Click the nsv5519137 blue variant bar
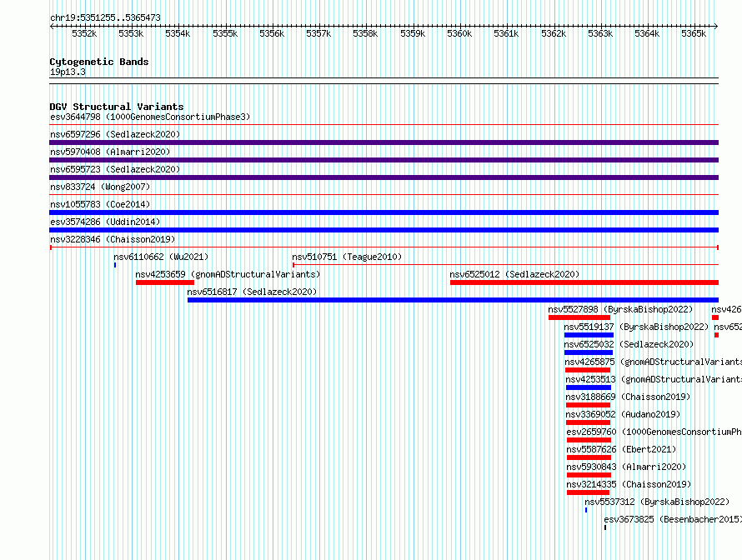The height and width of the screenshot is (560, 742). (589, 335)
